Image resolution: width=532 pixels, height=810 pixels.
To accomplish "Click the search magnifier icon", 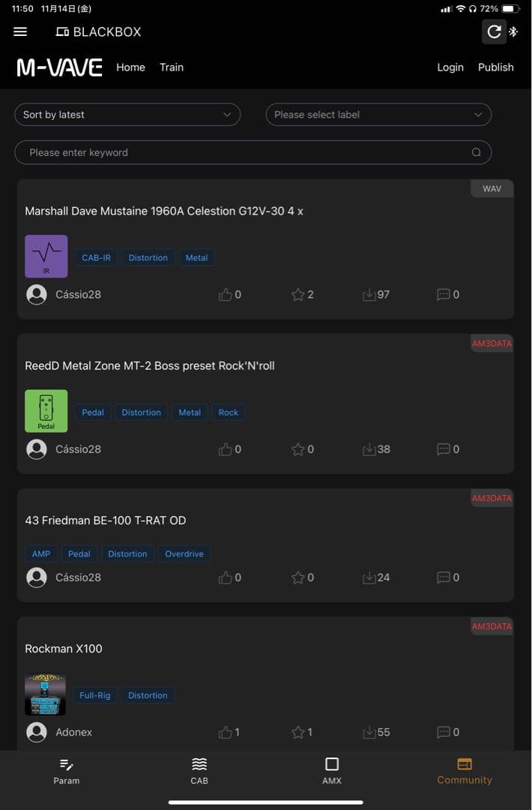I will click(476, 152).
